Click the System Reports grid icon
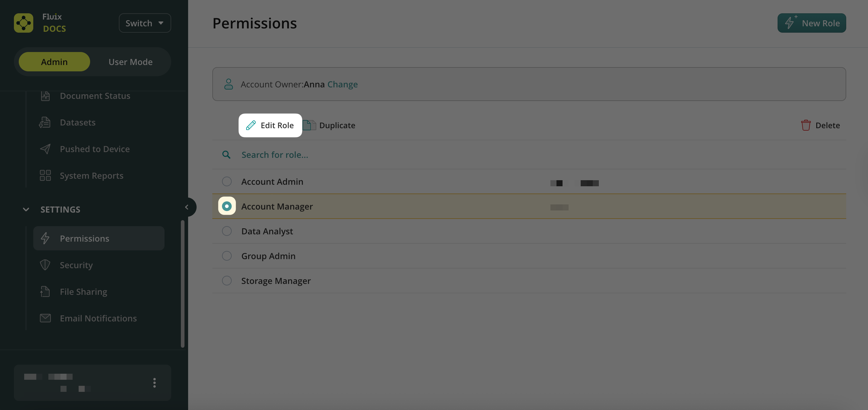The height and width of the screenshot is (410, 868). [x=45, y=176]
